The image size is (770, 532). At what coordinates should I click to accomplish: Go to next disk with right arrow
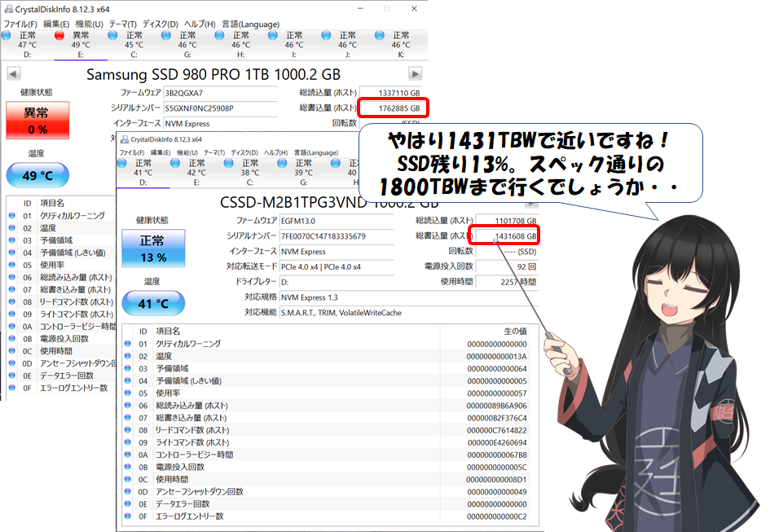[415, 74]
